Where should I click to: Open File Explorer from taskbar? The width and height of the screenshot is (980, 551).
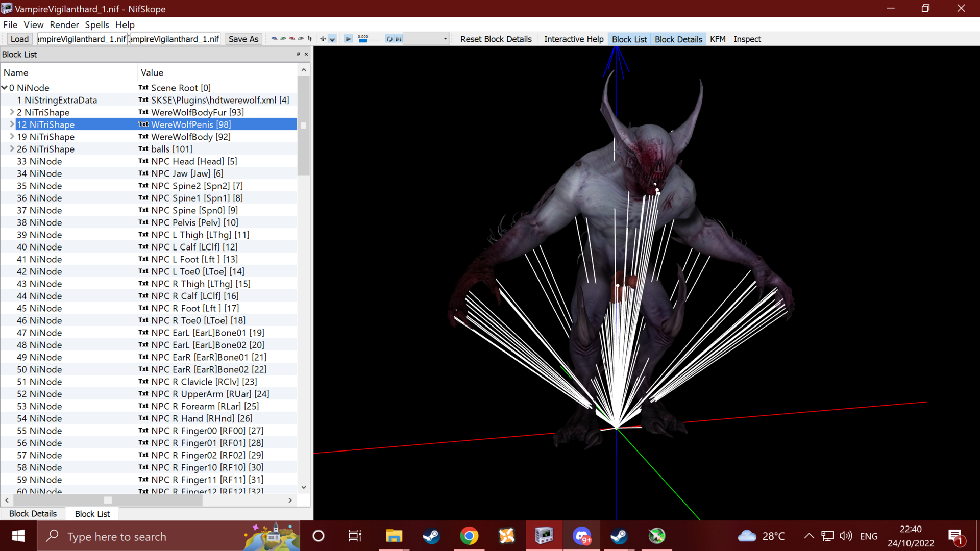pos(394,536)
